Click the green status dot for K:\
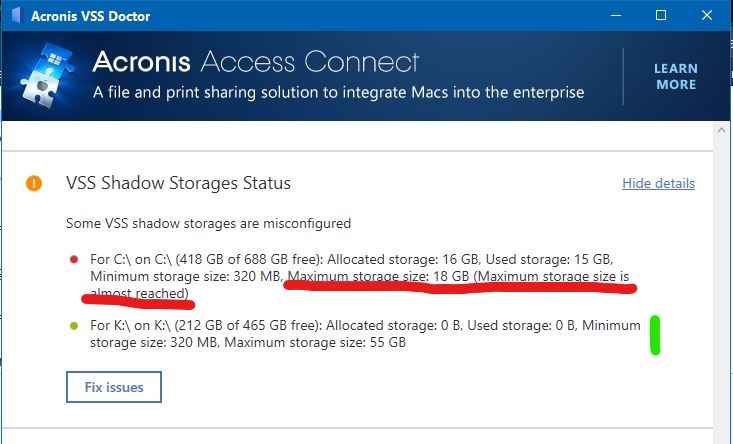This screenshot has height=444, width=733. 73,325
